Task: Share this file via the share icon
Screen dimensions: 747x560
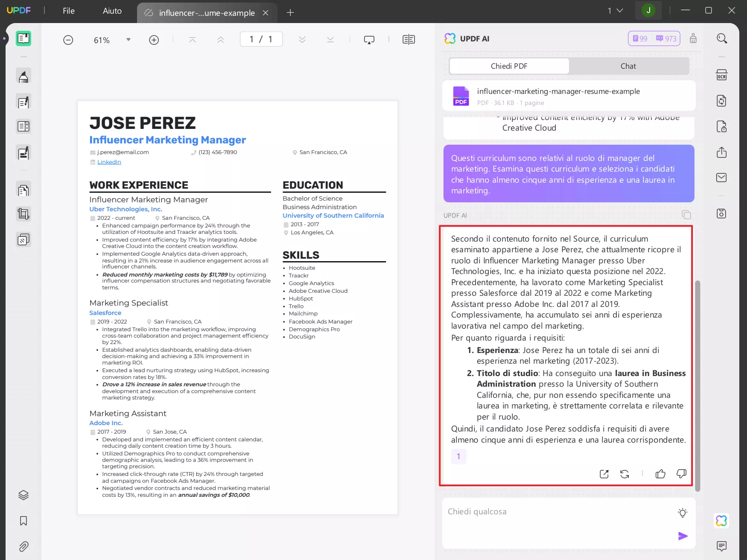Action: pos(722,152)
